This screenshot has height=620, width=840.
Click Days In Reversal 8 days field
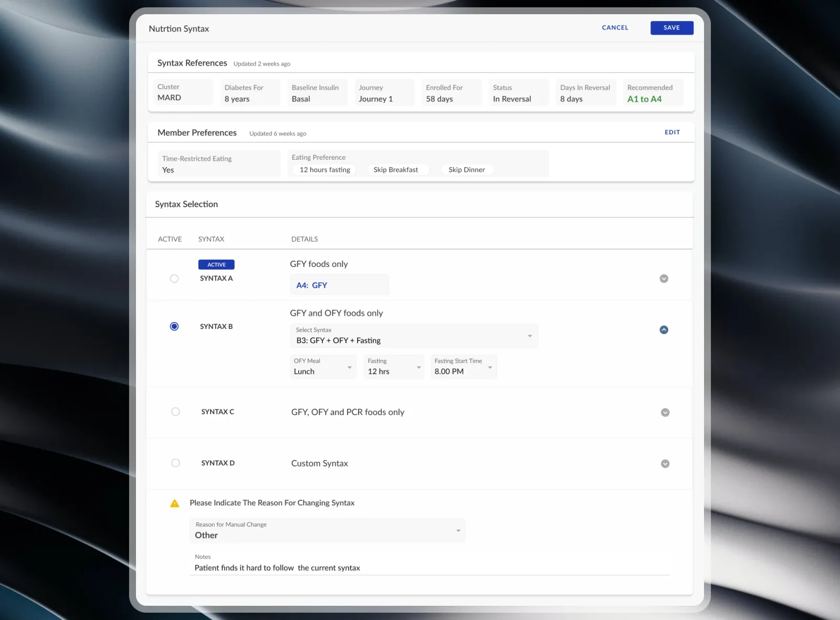(x=586, y=92)
